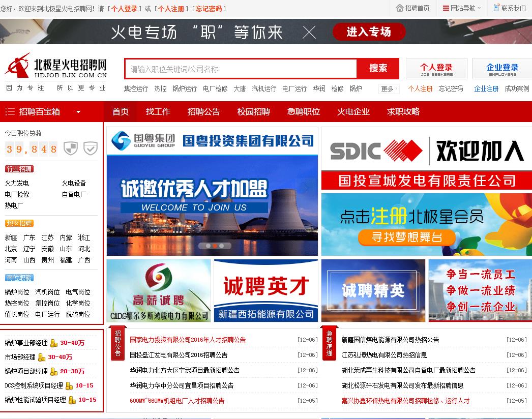532x419 pixels.
Task: Click the first carousel dot indicator
Action: pos(208,246)
